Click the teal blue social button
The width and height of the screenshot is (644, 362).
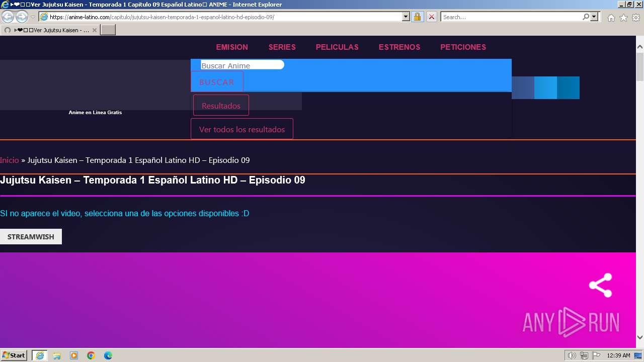(568, 88)
